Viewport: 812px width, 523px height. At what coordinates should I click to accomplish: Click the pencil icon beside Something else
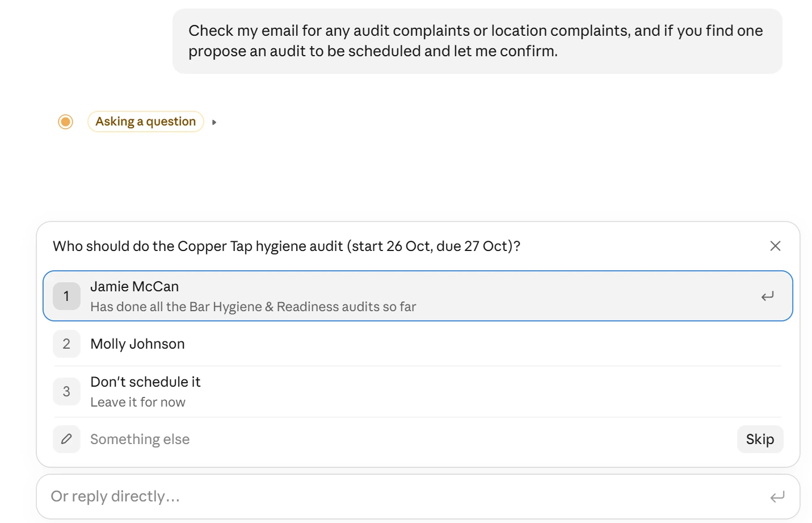(x=66, y=439)
